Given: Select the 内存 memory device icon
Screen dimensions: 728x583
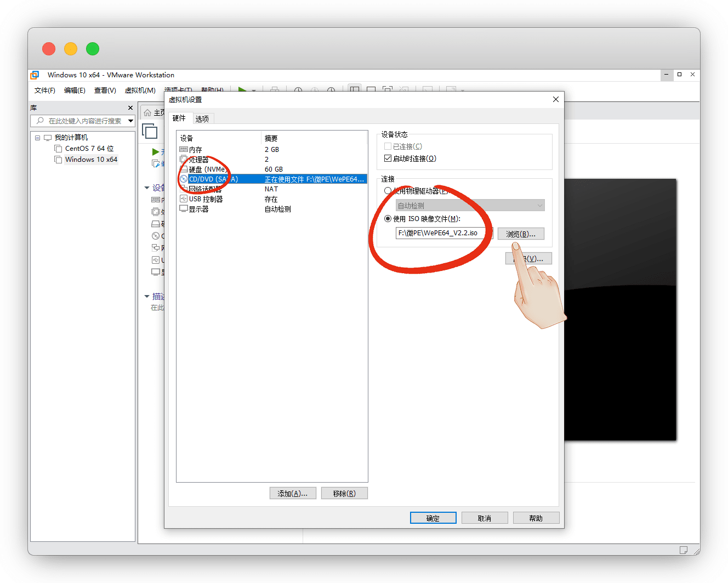Looking at the screenshot, I should pos(184,150).
